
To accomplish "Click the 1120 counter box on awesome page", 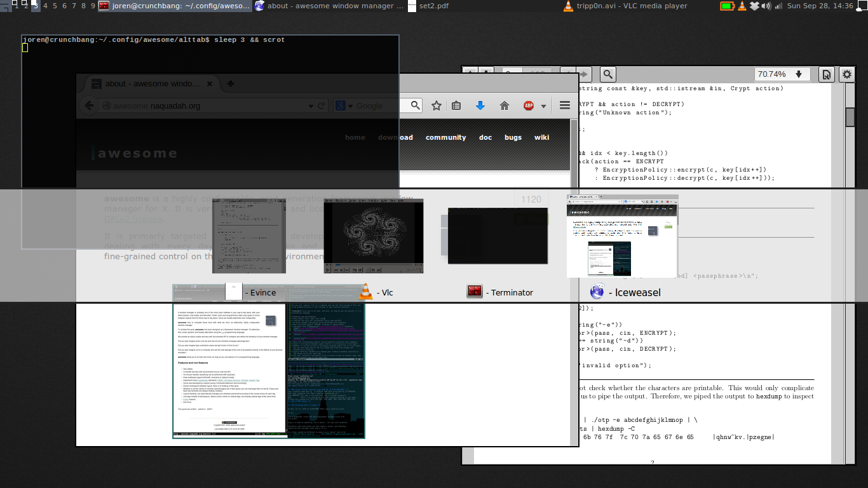I will point(531,199).
